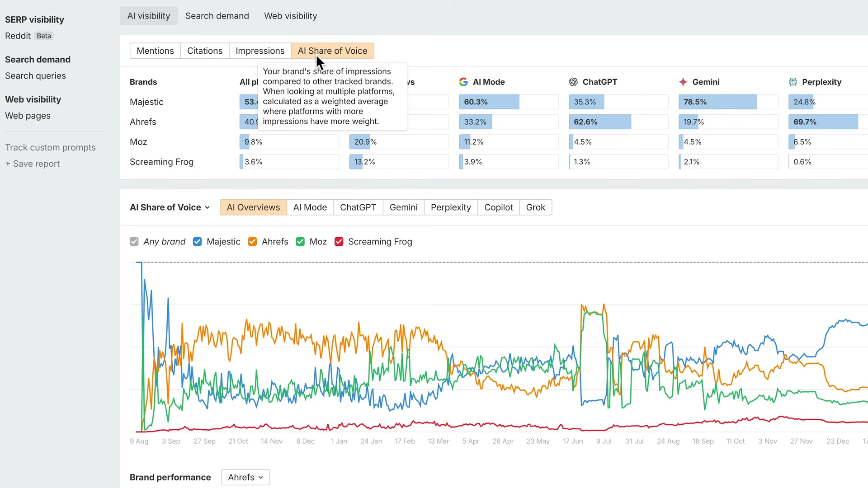
Task: Select the Copilot chart platform
Action: pos(499,207)
